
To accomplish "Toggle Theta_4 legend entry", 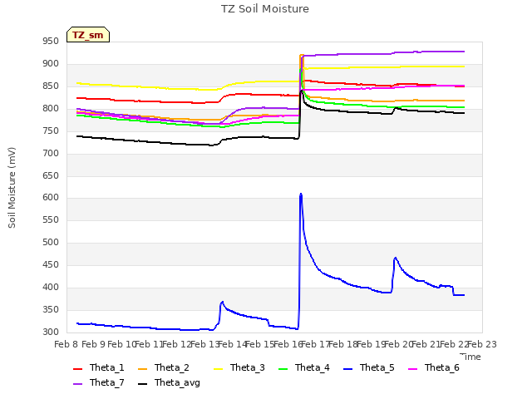I will click(304, 367).
